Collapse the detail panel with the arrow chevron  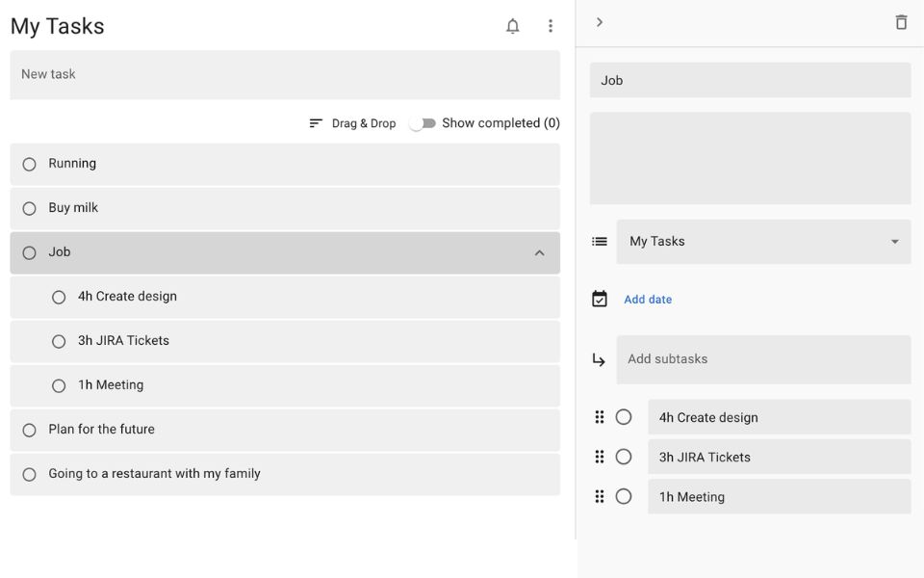tap(601, 21)
